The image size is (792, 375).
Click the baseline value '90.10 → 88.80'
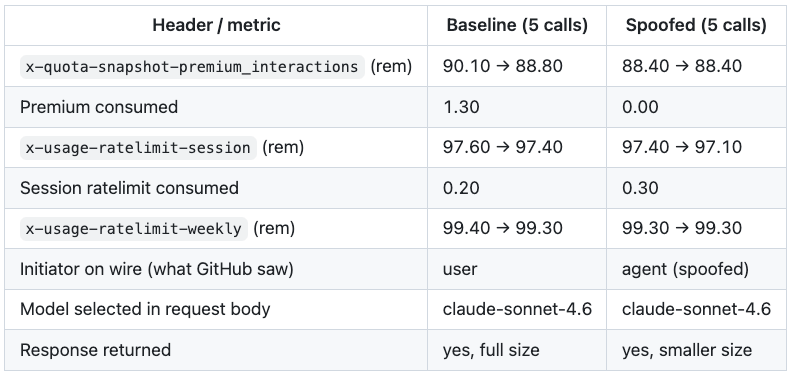pos(503,66)
